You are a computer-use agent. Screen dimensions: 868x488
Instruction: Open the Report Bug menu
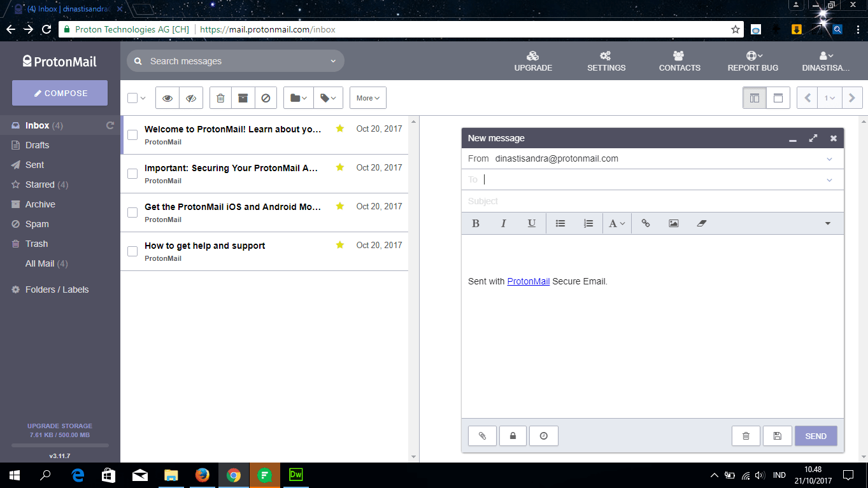coord(753,61)
